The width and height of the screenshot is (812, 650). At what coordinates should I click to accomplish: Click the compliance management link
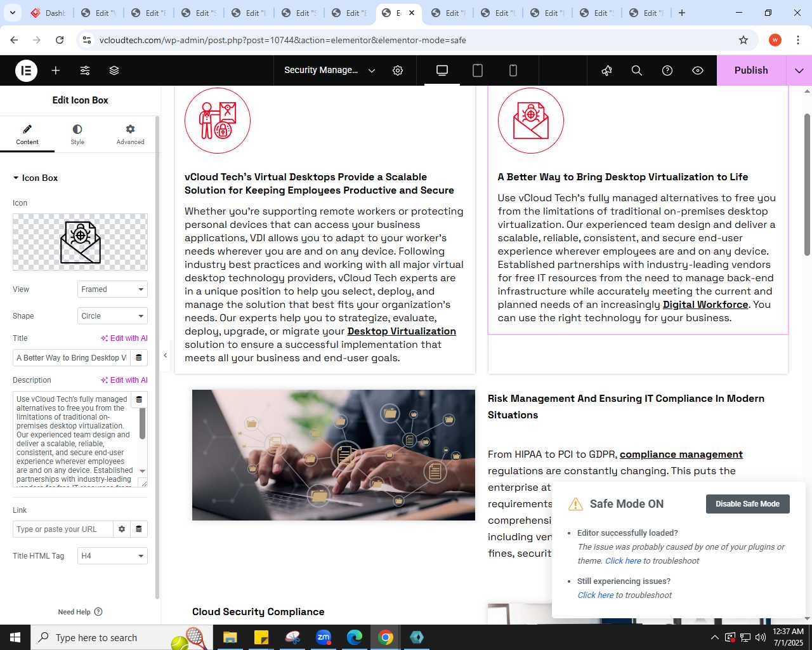pos(681,454)
